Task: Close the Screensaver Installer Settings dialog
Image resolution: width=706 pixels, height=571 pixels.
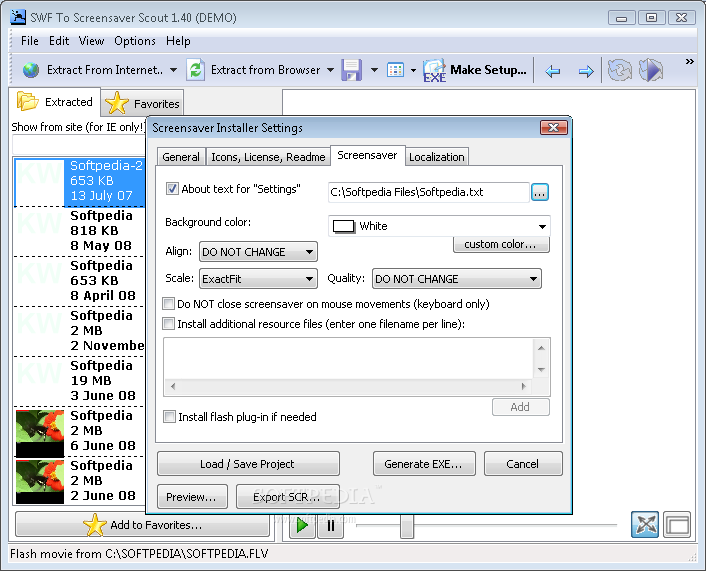Action: [553, 127]
